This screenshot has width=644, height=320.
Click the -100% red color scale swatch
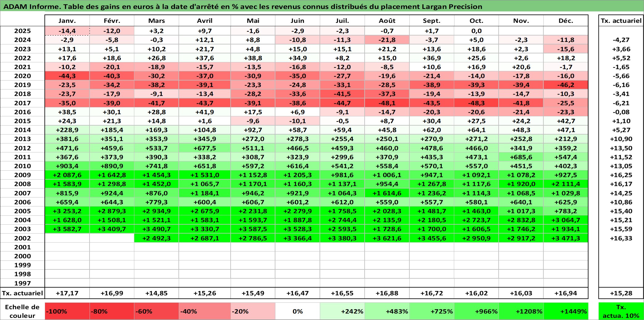coord(67,311)
